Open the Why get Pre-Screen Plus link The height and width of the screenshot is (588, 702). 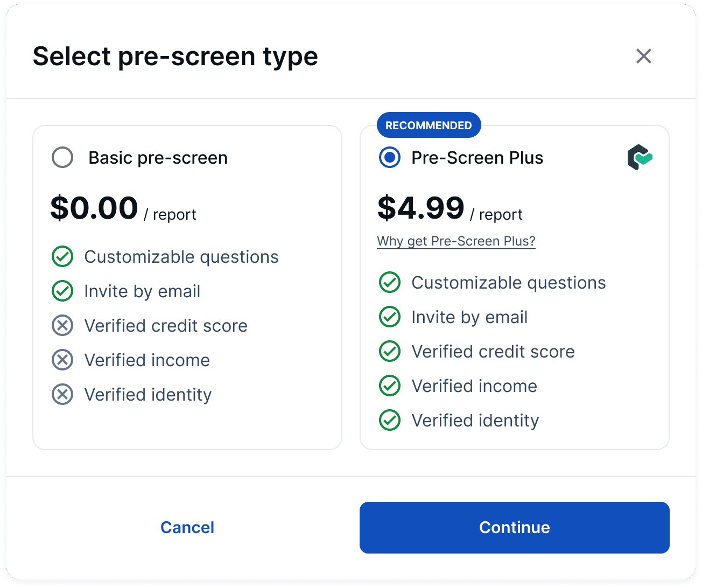(456, 241)
